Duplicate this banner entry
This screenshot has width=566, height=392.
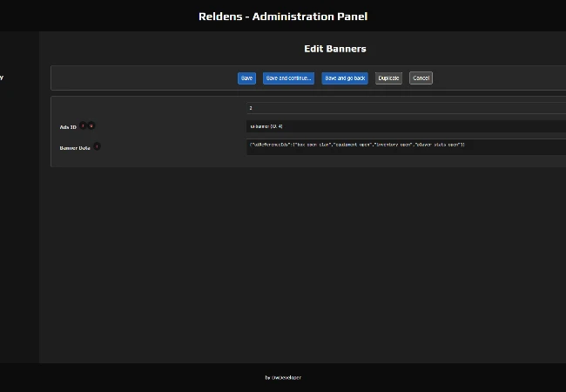388,78
